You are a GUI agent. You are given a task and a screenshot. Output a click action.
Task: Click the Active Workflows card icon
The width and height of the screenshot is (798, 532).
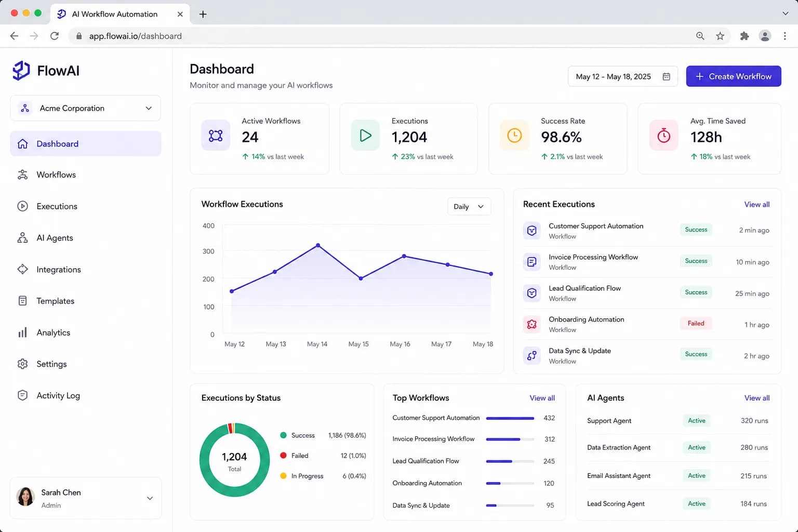pos(216,136)
